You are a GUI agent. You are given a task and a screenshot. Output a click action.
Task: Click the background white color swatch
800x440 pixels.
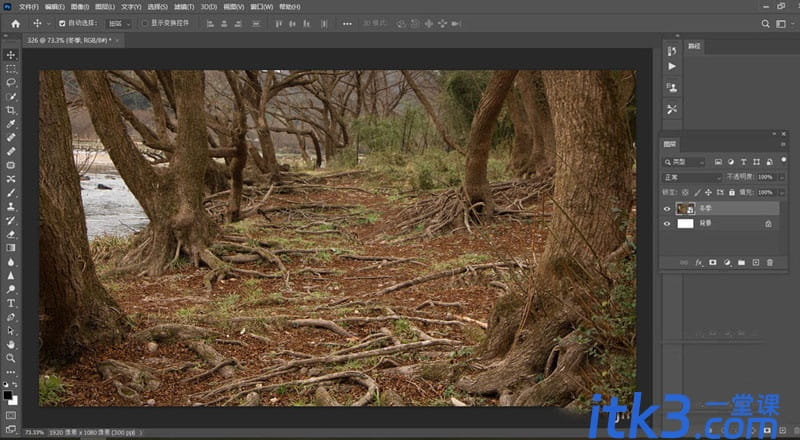click(13, 401)
